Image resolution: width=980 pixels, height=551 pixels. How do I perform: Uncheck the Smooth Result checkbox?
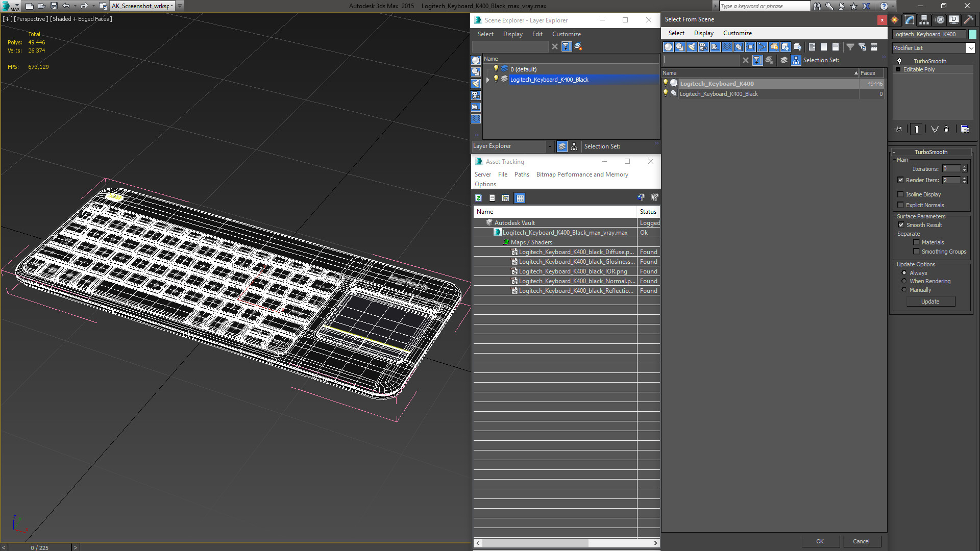click(901, 225)
